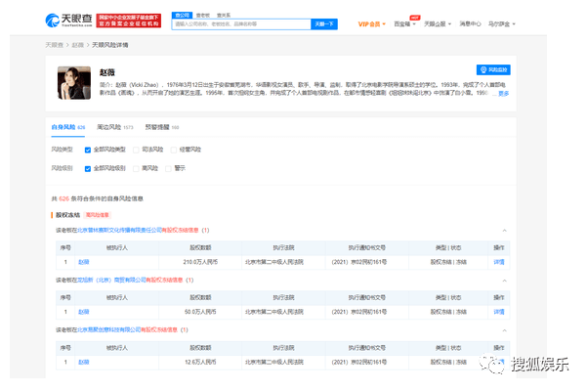Select 北京市第二中级人民法院 in 210.0万 row

[x=274, y=262]
